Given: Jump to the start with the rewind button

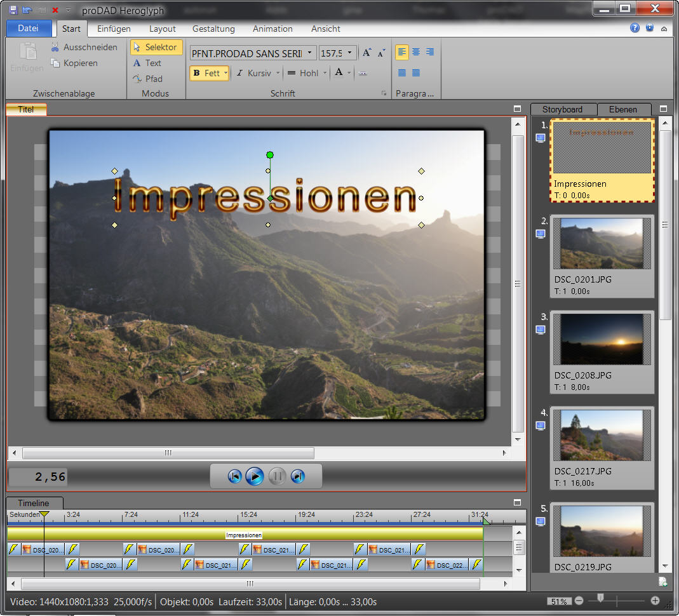Looking at the screenshot, I should [234, 476].
